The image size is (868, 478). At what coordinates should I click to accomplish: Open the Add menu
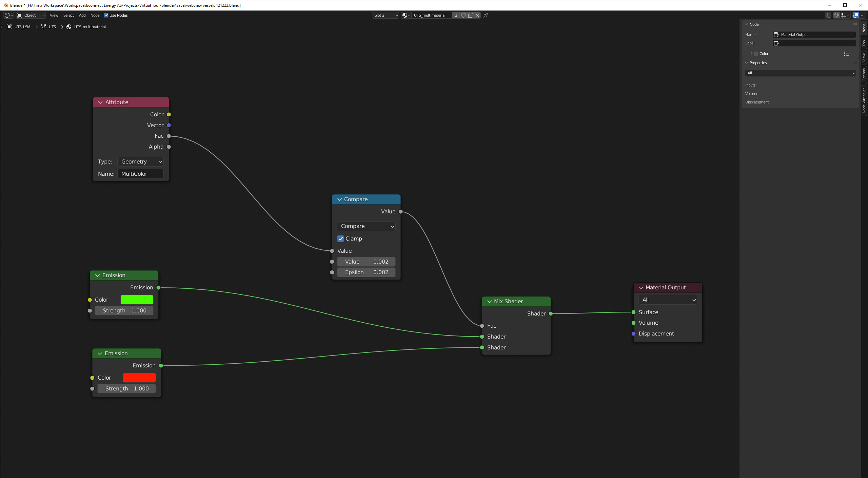click(x=82, y=15)
